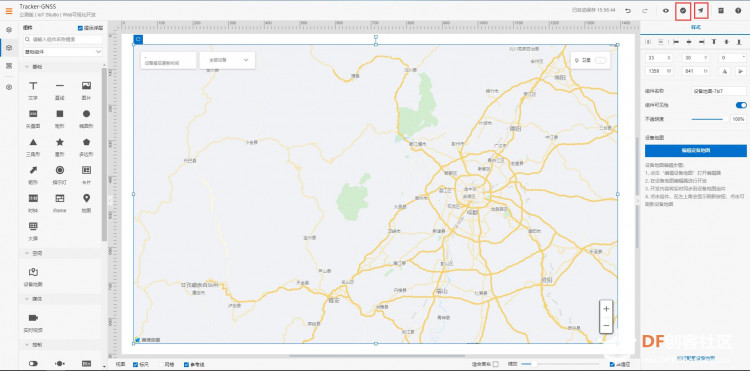The width and height of the screenshot is (750, 371).
Task: Click the flip horizontal icon in style panel
Action: pos(725,71)
